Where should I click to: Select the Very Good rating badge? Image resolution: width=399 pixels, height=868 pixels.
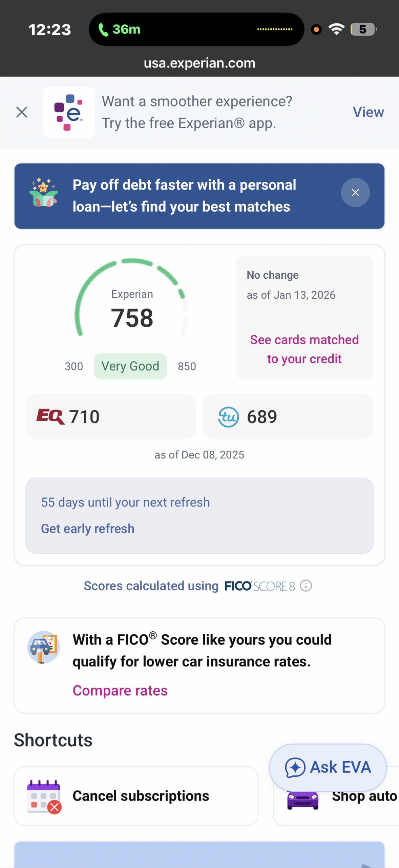pos(130,366)
